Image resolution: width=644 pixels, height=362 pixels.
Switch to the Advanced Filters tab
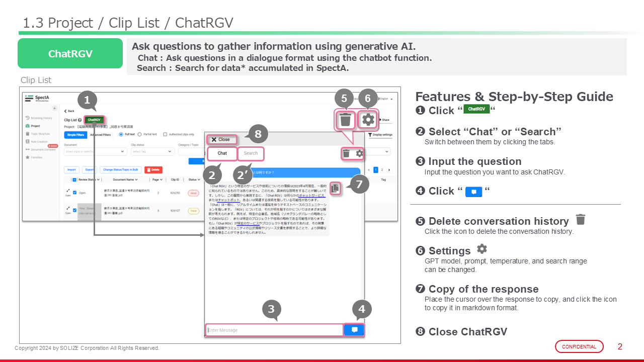click(100, 135)
